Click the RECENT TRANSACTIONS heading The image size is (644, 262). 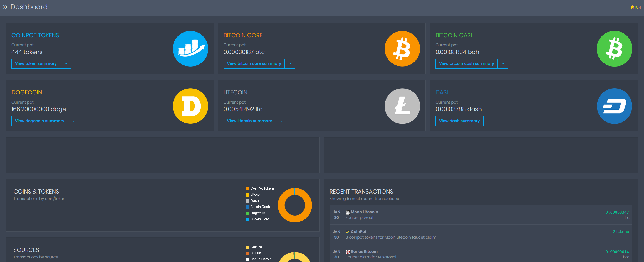pyautogui.click(x=361, y=192)
